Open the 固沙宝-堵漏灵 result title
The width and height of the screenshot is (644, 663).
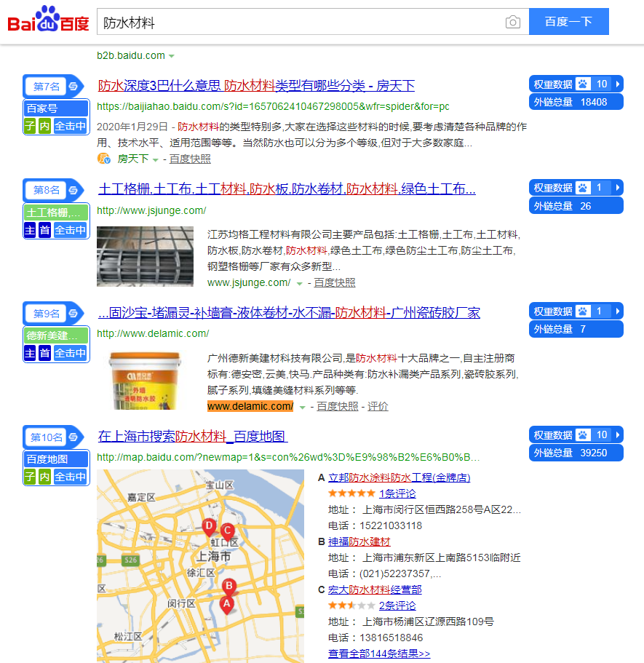click(289, 313)
